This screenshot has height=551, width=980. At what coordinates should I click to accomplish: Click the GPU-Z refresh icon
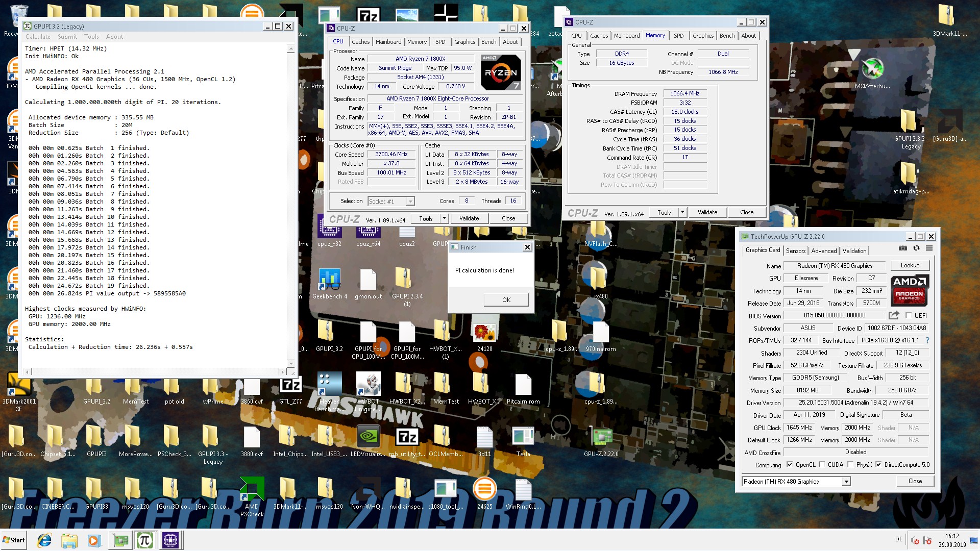(916, 248)
